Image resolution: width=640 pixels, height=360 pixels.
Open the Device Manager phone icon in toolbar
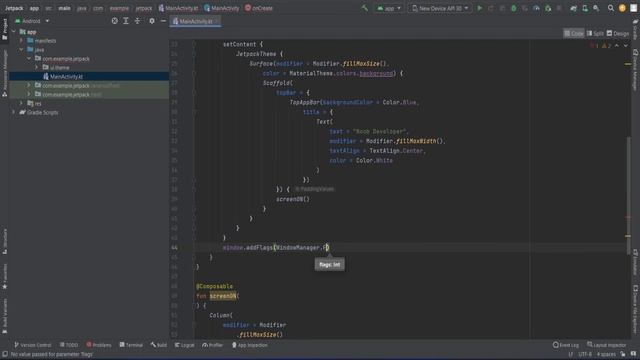pos(585,8)
